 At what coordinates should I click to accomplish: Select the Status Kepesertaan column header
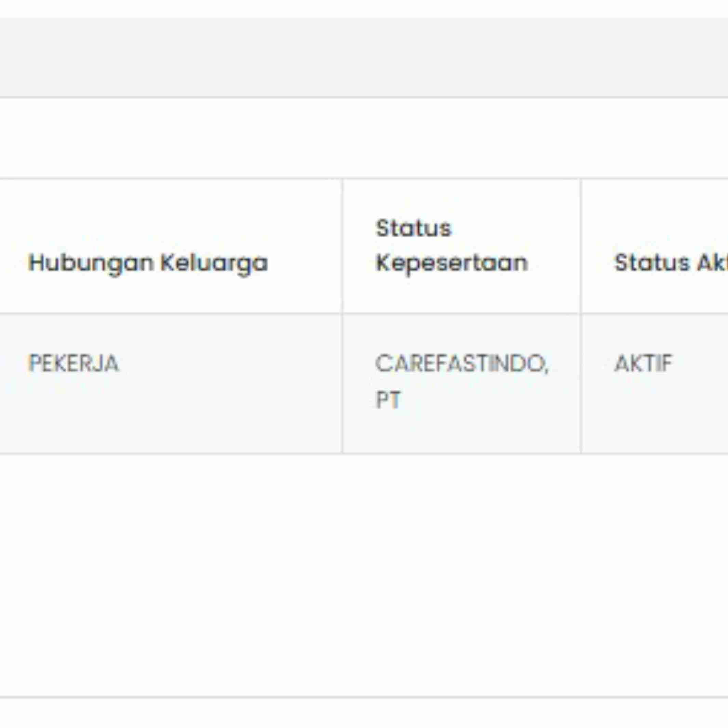[452, 246]
